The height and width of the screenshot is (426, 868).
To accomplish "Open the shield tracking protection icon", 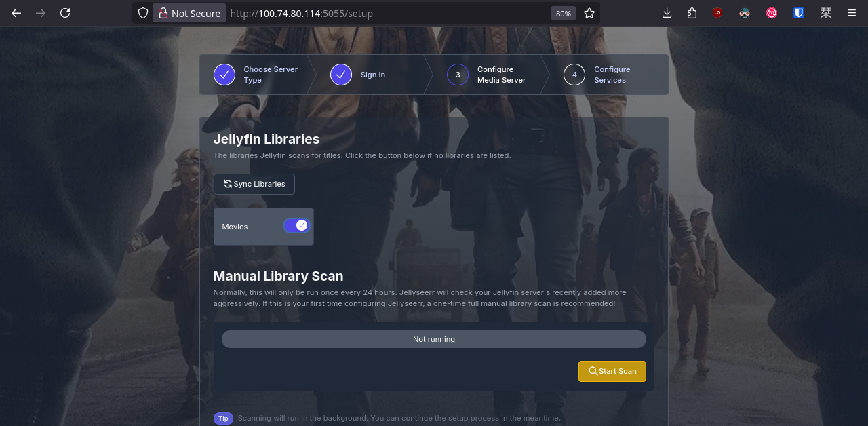I will coord(142,13).
